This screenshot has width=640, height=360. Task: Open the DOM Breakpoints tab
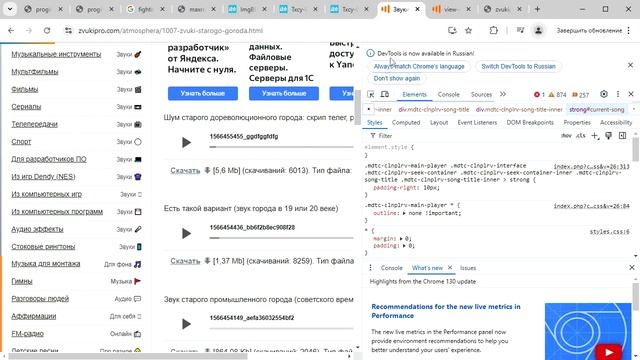coord(530,122)
